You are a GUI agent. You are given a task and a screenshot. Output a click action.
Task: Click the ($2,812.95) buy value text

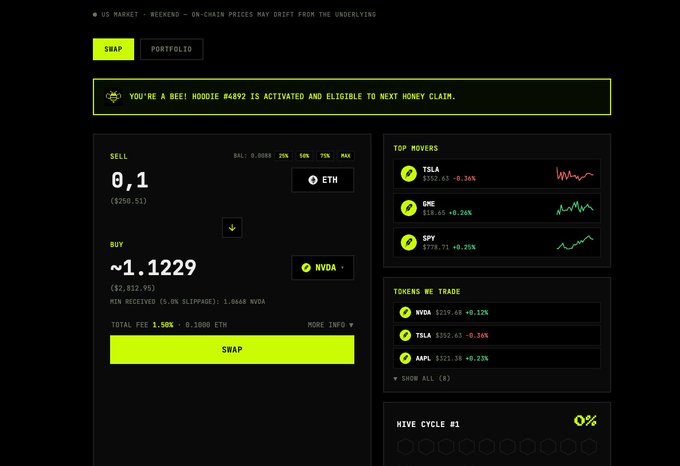point(133,288)
